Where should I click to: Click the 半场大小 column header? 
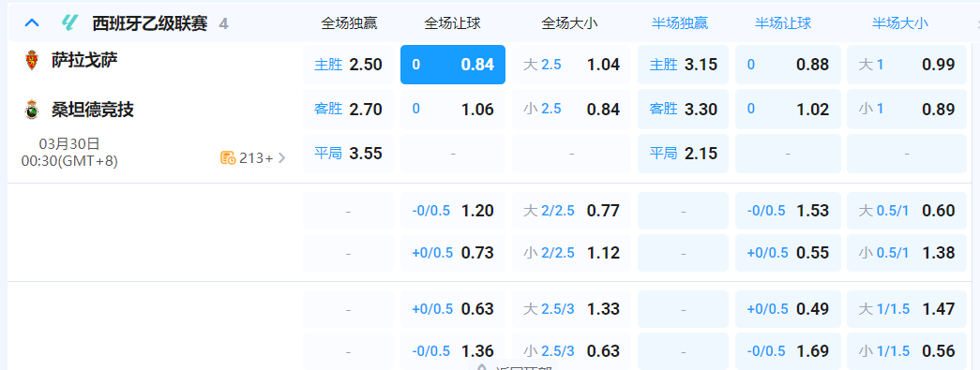coord(900,23)
